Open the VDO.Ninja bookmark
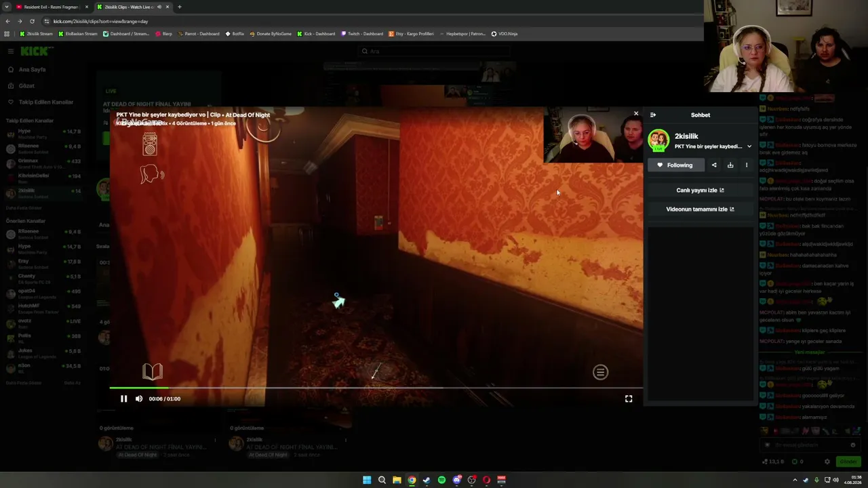 pyautogui.click(x=504, y=34)
